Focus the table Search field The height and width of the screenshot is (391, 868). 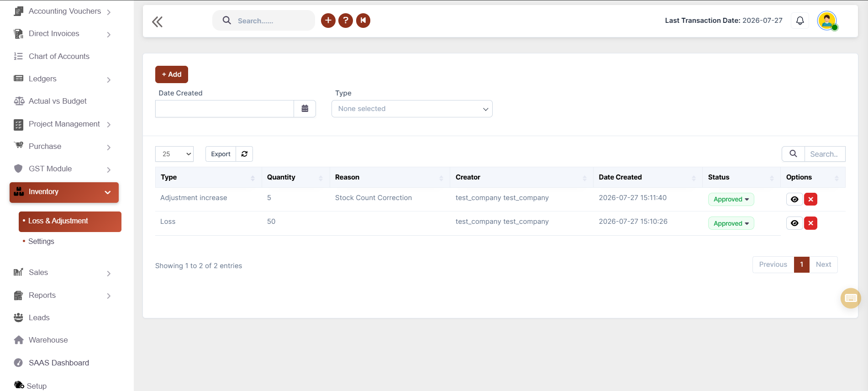point(825,154)
